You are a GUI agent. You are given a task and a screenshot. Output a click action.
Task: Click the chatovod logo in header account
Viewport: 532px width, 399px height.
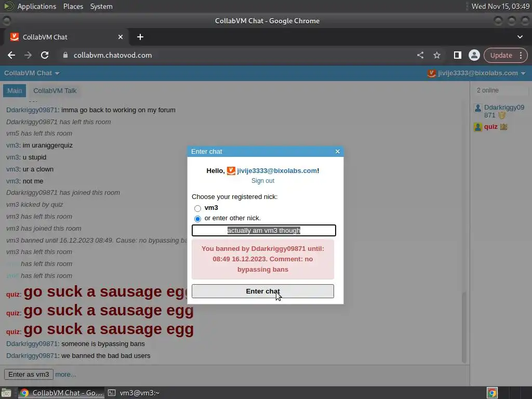tap(431, 73)
